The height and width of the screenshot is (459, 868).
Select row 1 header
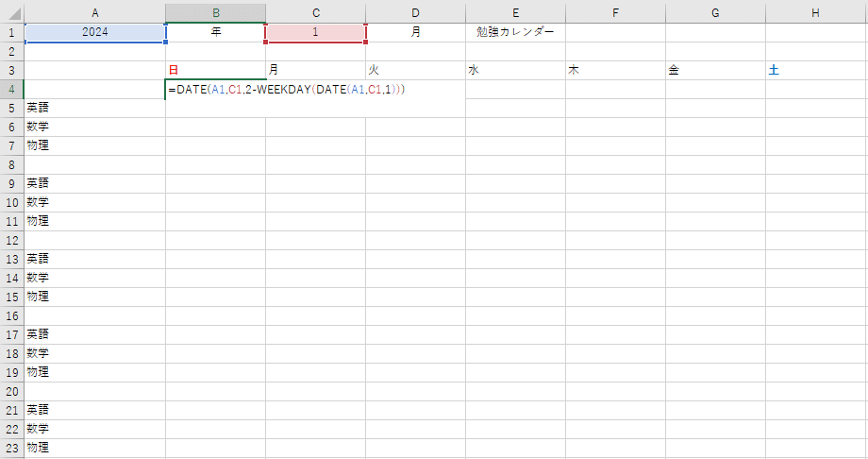tap(11, 32)
